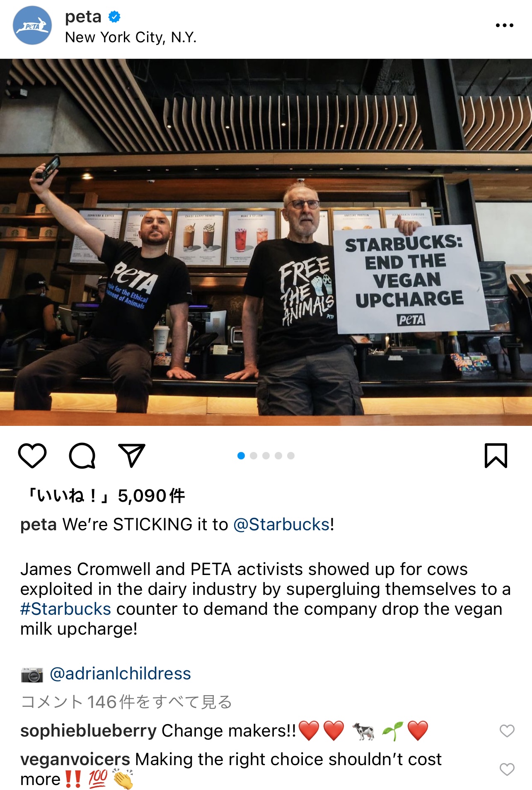
Task: Open the sophieblueberry commenter profile
Action: coord(88,731)
